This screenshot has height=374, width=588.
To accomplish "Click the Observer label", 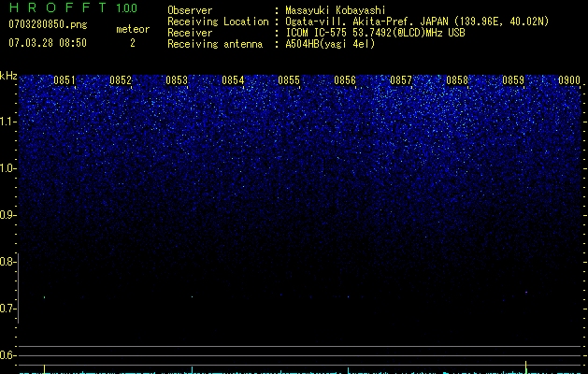I will [x=190, y=10].
